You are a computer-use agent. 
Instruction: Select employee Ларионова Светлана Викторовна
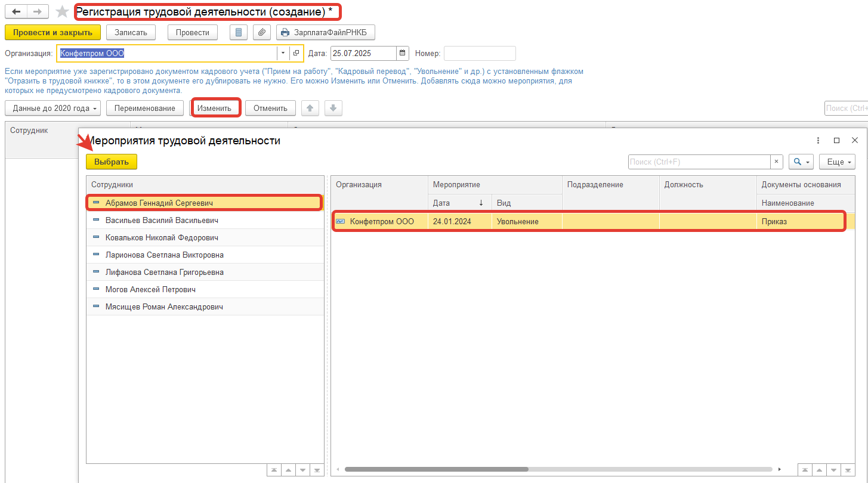(164, 255)
